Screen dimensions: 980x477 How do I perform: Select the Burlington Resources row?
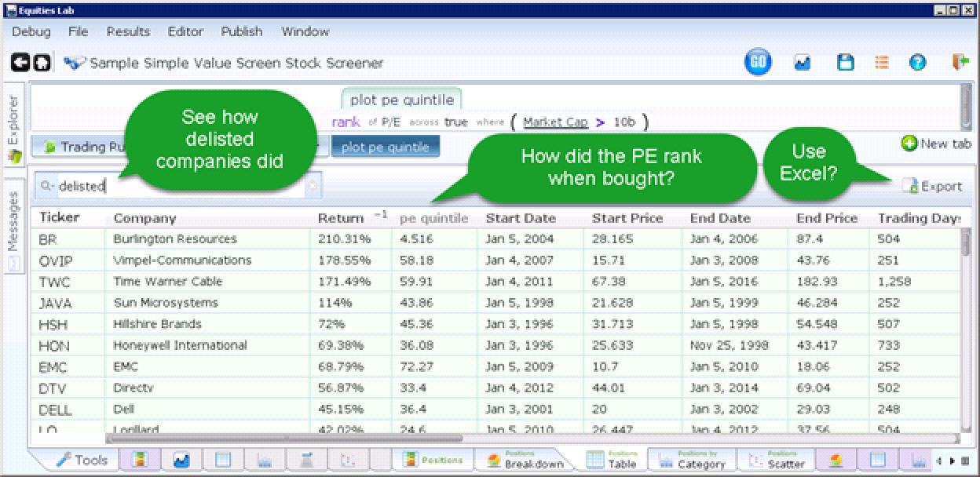click(x=496, y=239)
